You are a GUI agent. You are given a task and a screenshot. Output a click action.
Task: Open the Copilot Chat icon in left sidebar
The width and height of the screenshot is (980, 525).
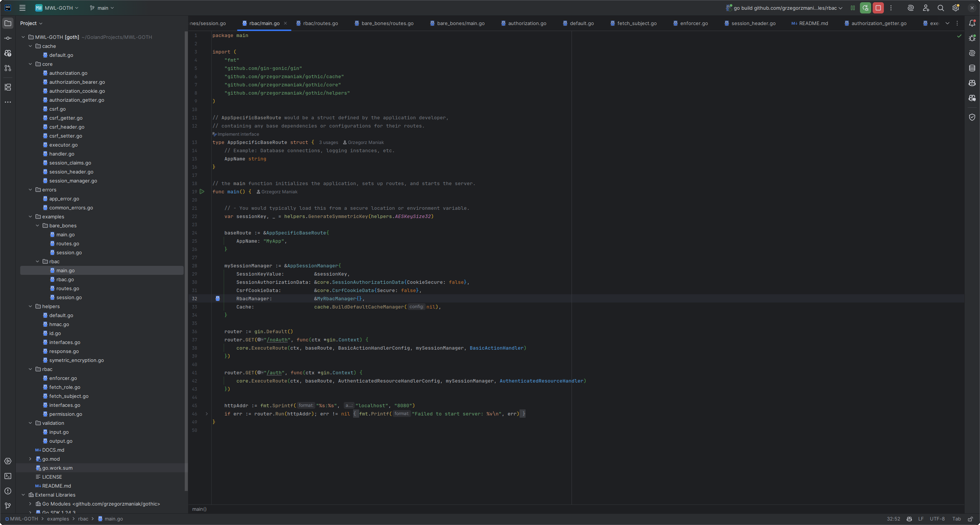pyautogui.click(x=7, y=53)
